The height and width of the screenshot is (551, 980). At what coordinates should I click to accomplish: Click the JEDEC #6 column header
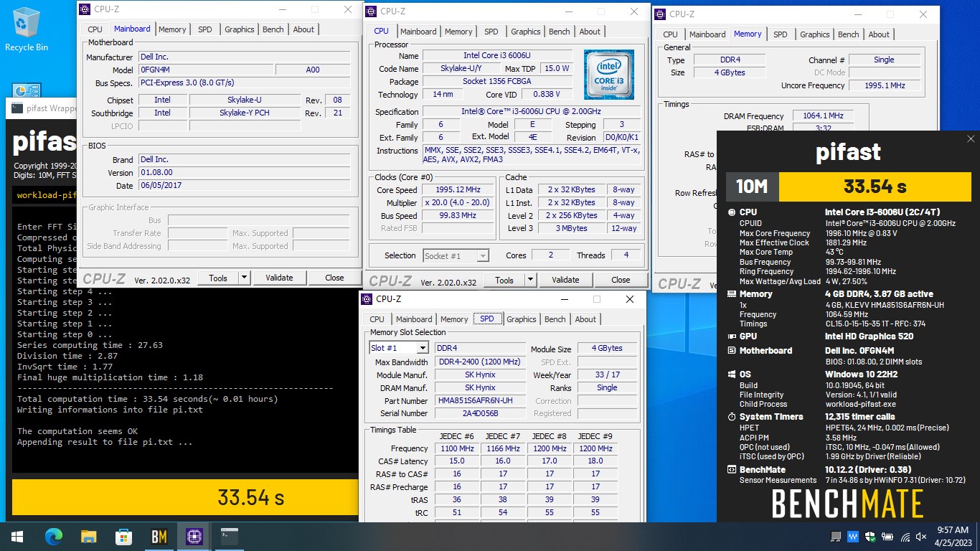(x=457, y=435)
